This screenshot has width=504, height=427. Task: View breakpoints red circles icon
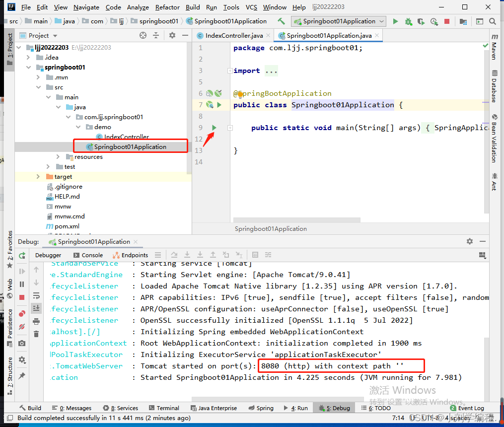point(22,314)
